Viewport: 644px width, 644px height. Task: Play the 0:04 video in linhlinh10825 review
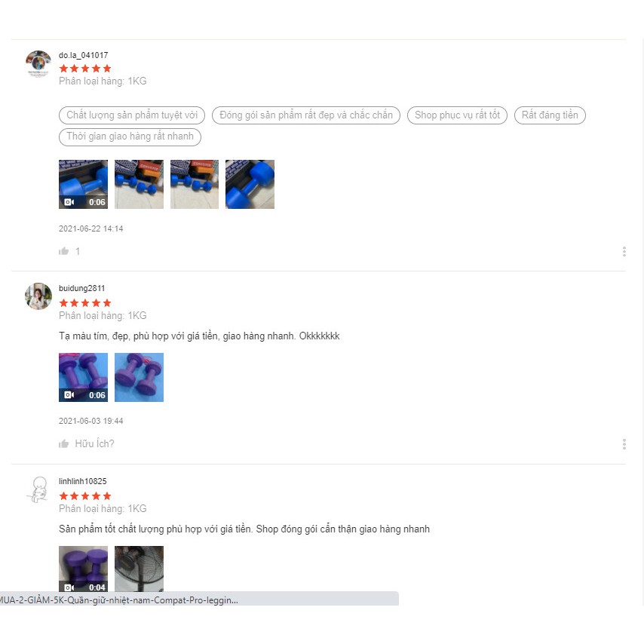pyautogui.click(x=84, y=569)
